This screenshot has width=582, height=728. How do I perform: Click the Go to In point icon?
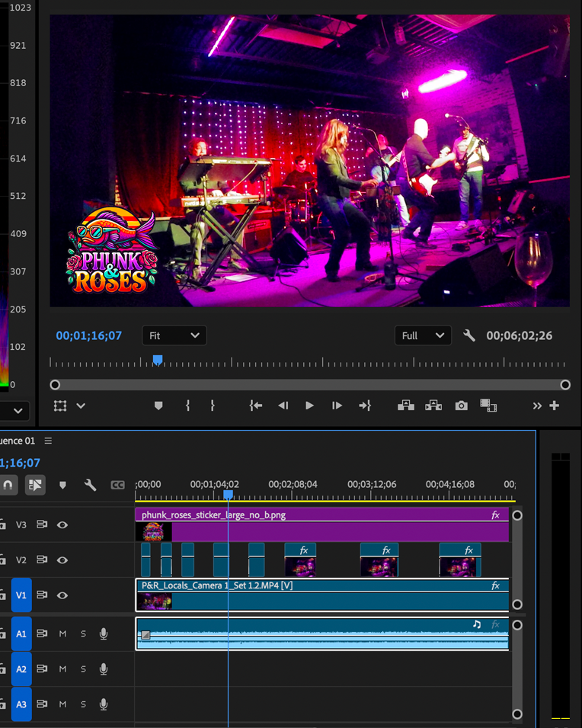256,406
